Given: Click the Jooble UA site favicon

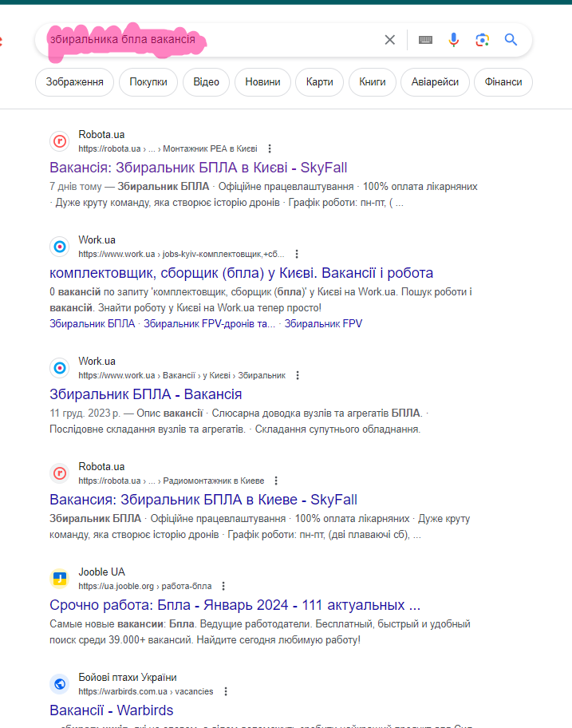Looking at the screenshot, I should click(x=59, y=579).
